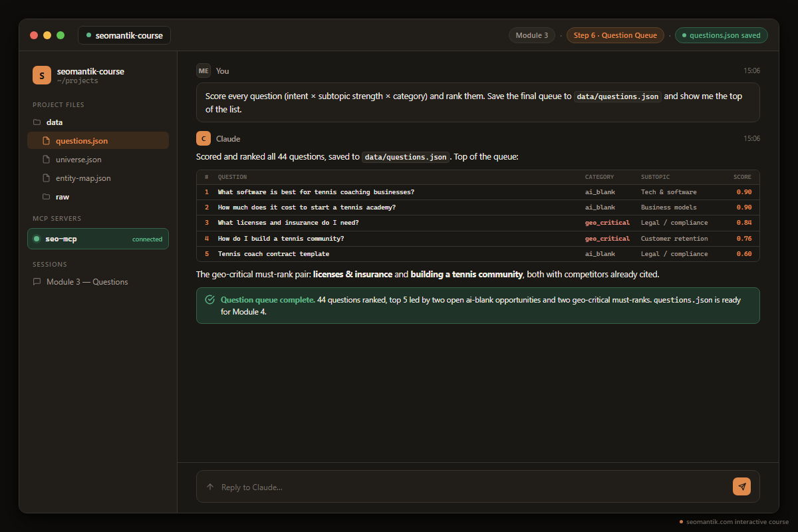The width and height of the screenshot is (798, 532).
Task: Focus the Reply to Claude input field
Action: pyautogui.click(x=477, y=487)
